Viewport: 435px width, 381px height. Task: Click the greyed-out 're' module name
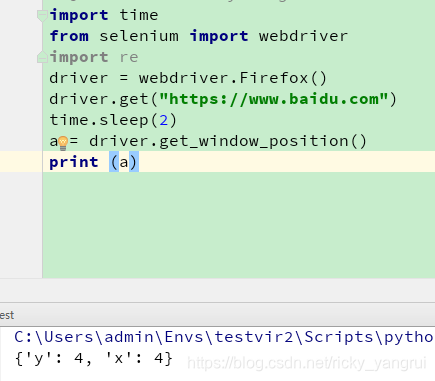click(x=129, y=57)
